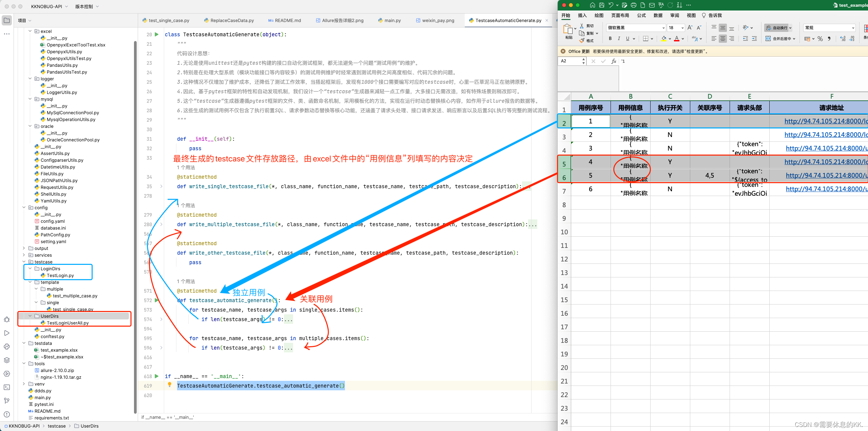868x431 pixels.
Task: Open the Python Packages layers icon in PyCharm sidebar
Action: pyautogui.click(x=7, y=360)
